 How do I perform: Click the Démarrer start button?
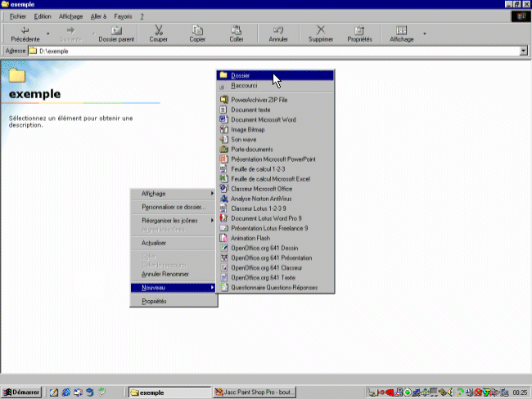point(21,392)
